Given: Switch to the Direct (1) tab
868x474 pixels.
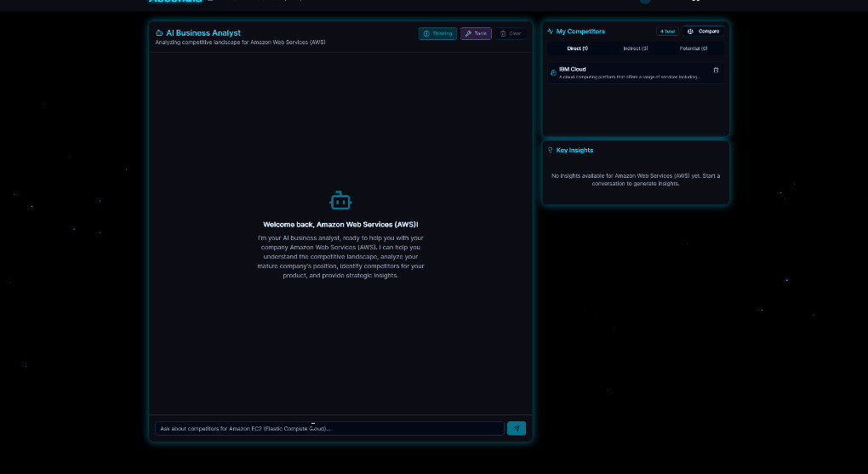Looking at the screenshot, I should point(577,49).
